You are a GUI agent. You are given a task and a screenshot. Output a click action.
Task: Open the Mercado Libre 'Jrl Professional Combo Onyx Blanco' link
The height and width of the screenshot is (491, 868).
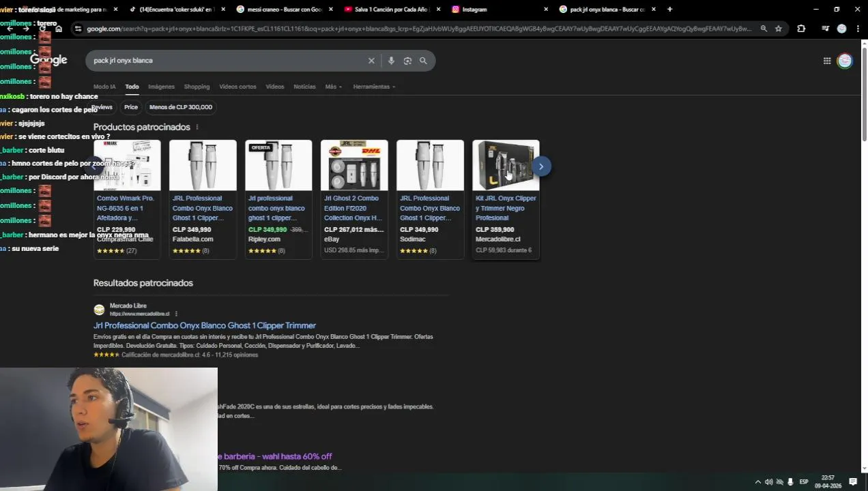pyautogui.click(x=205, y=325)
